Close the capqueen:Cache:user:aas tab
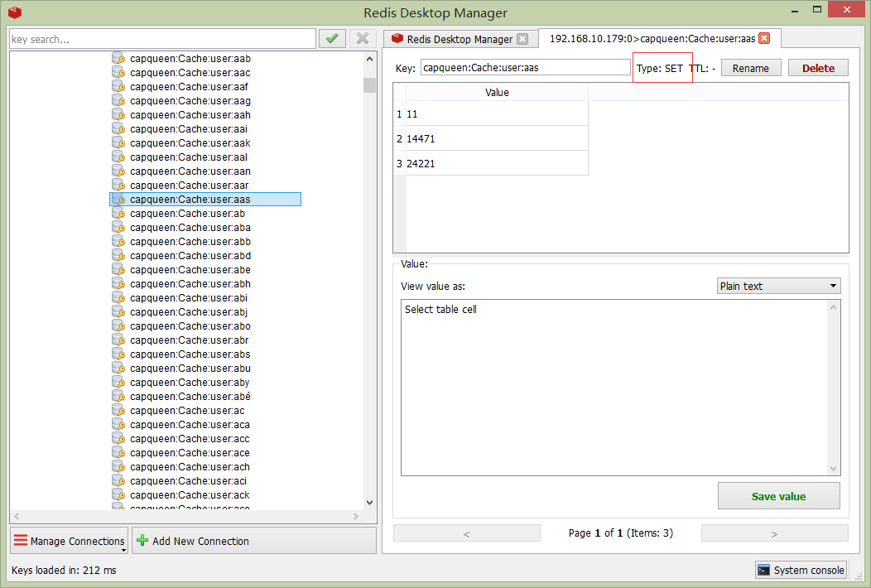The height and width of the screenshot is (588, 871). [764, 38]
